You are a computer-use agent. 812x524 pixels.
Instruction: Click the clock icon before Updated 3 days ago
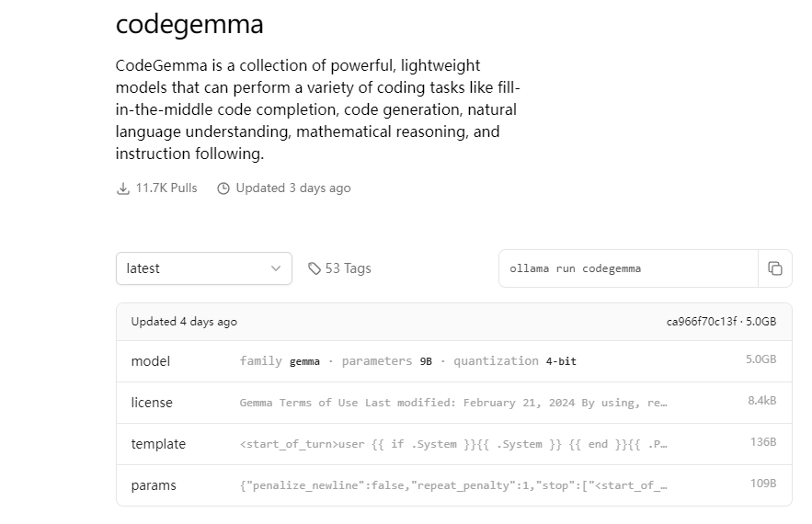tap(223, 188)
